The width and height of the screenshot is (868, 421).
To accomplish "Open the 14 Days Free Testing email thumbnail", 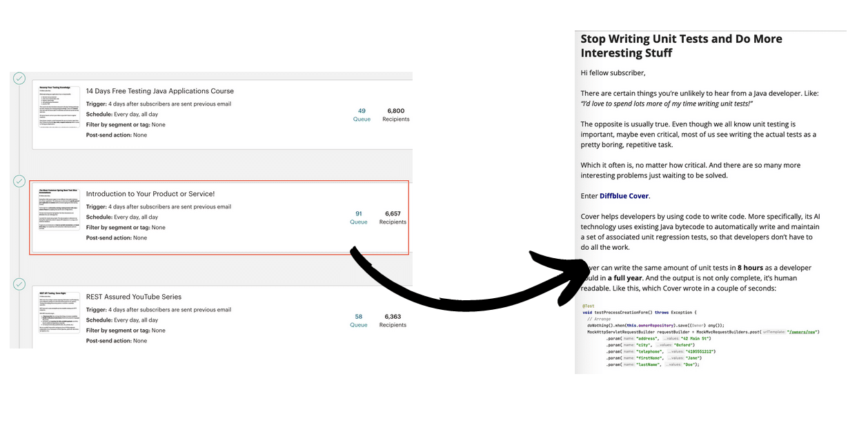I will coord(59,108).
